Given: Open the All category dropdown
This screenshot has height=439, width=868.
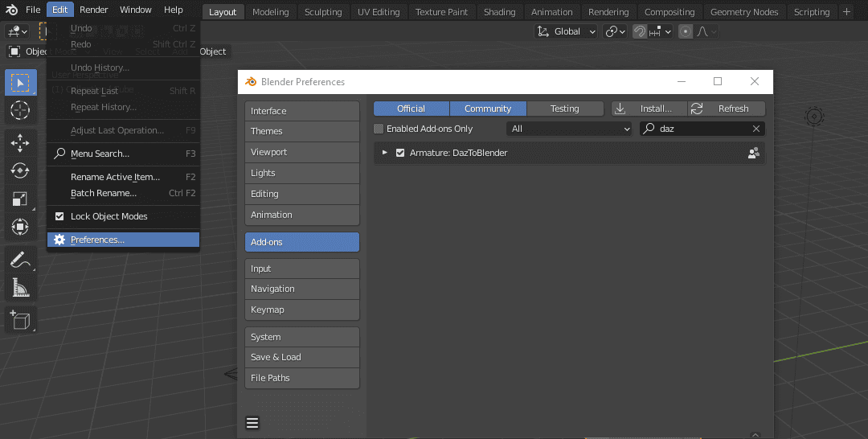Looking at the screenshot, I should (x=570, y=129).
